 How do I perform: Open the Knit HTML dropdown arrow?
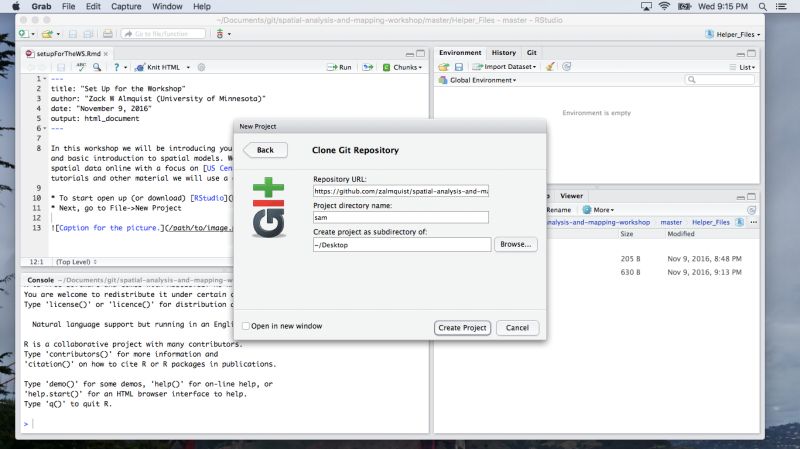click(188, 67)
